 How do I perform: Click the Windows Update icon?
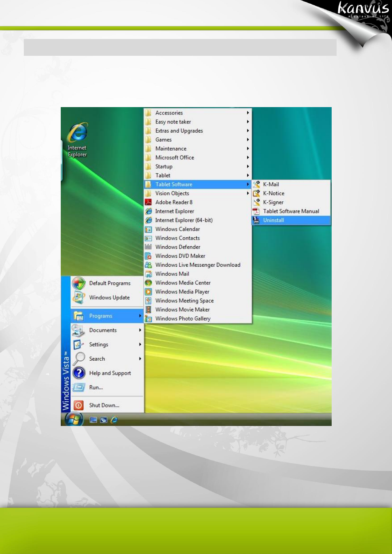pos(78,298)
